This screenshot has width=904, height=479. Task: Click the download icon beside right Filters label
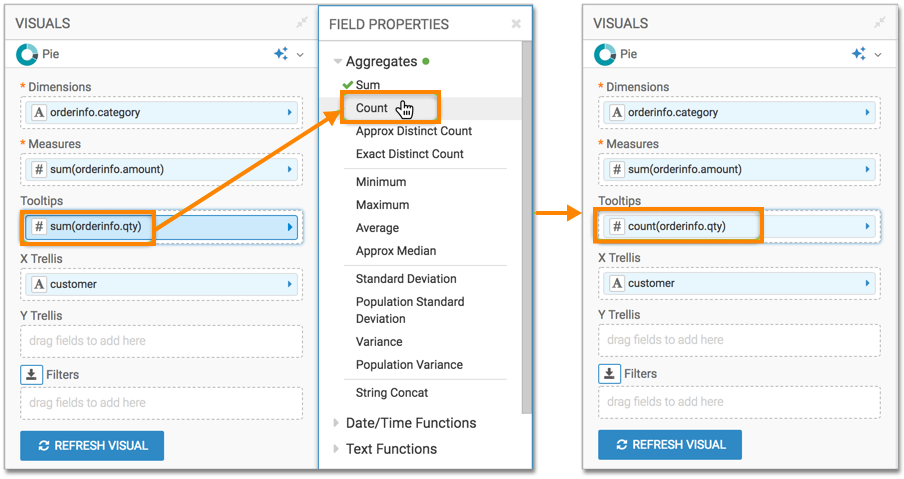[608, 374]
